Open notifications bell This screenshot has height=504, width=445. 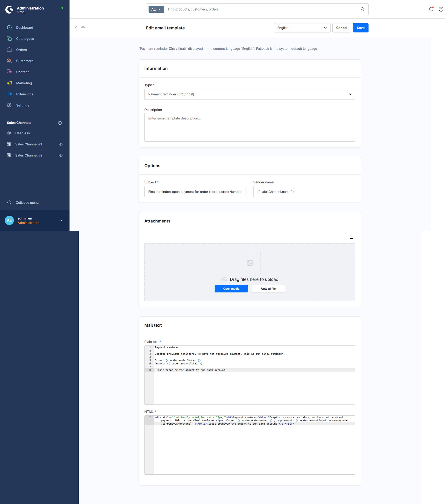tap(431, 9)
